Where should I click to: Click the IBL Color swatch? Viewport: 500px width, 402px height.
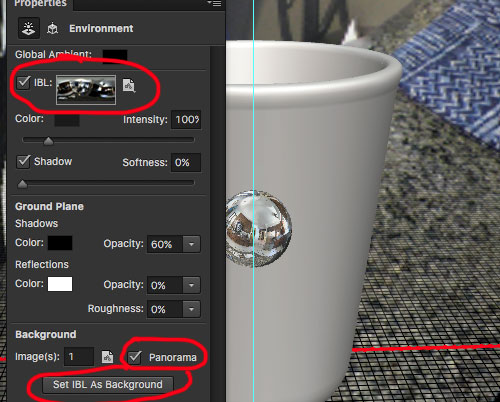click(x=67, y=120)
